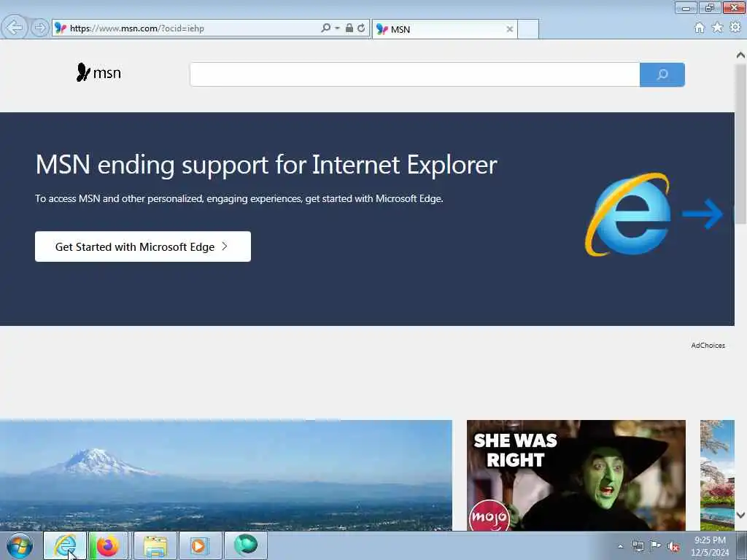747x560 pixels.
Task: Open Windows Media Player from taskbar
Action: (x=200, y=545)
